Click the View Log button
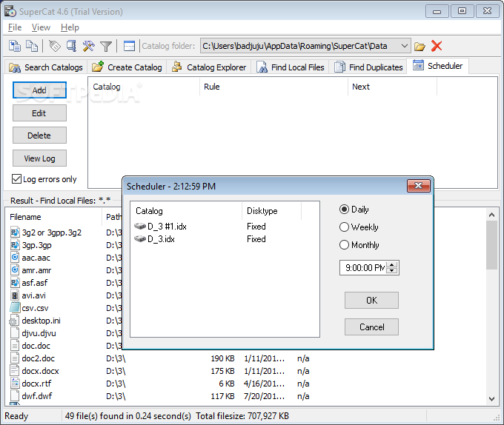Image resolution: width=504 pixels, height=425 pixels. tap(39, 158)
